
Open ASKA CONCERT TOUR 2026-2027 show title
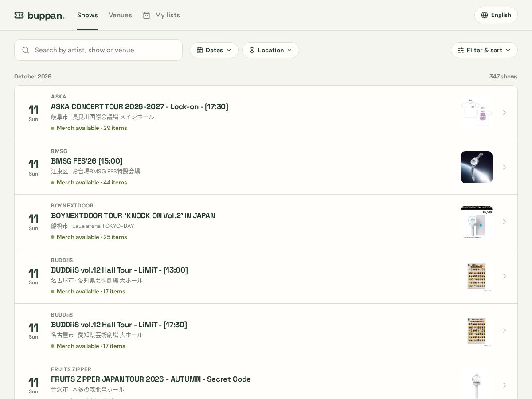coord(140,106)
